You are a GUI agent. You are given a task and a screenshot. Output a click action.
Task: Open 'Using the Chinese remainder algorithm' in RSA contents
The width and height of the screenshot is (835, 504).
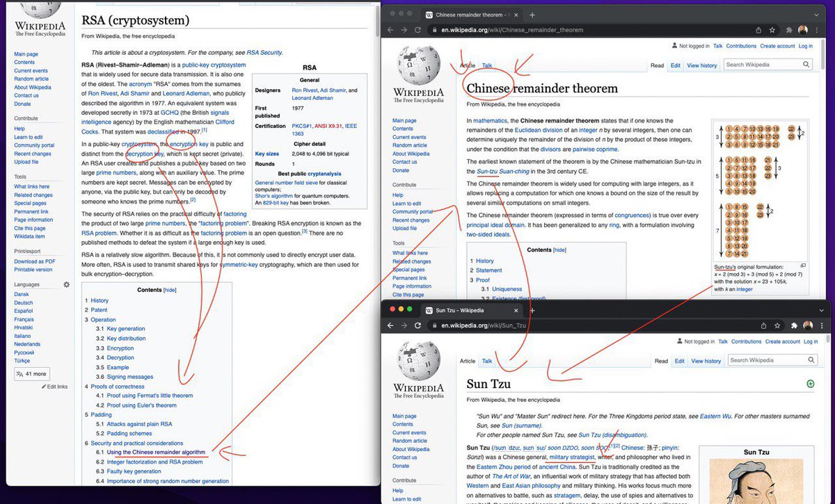(x=156, y=452)
